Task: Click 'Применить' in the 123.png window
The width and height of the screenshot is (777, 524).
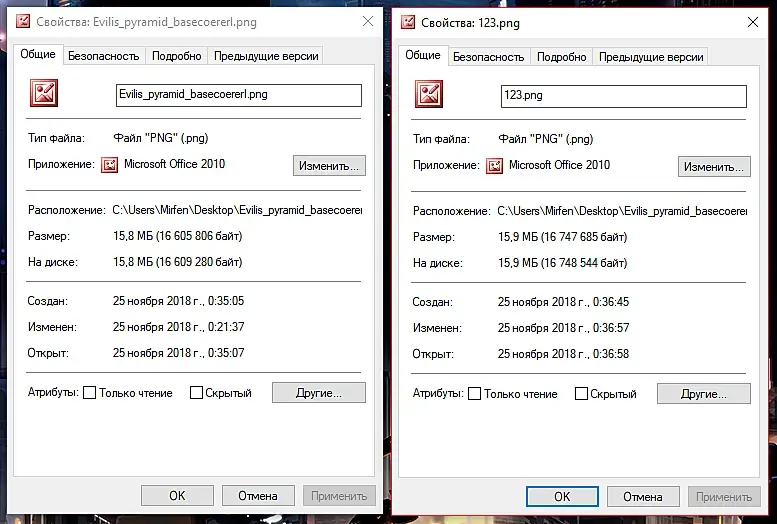Action: tap(724, 497)
